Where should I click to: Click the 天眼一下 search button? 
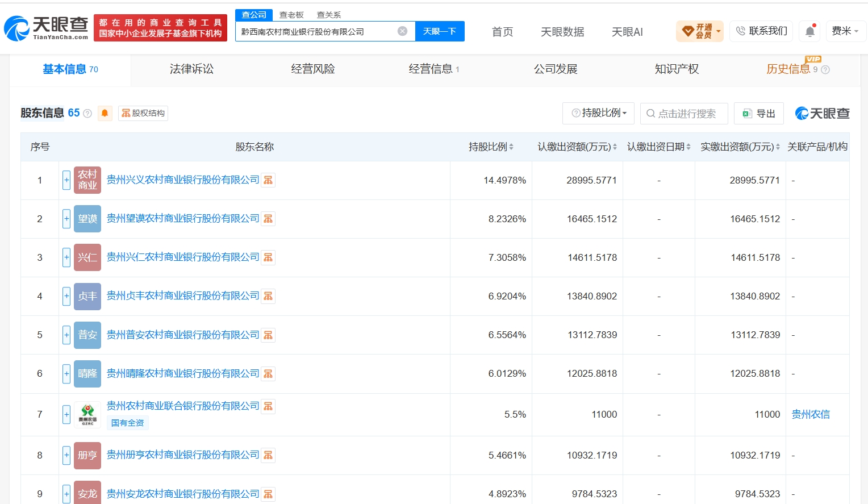point(440,31)
